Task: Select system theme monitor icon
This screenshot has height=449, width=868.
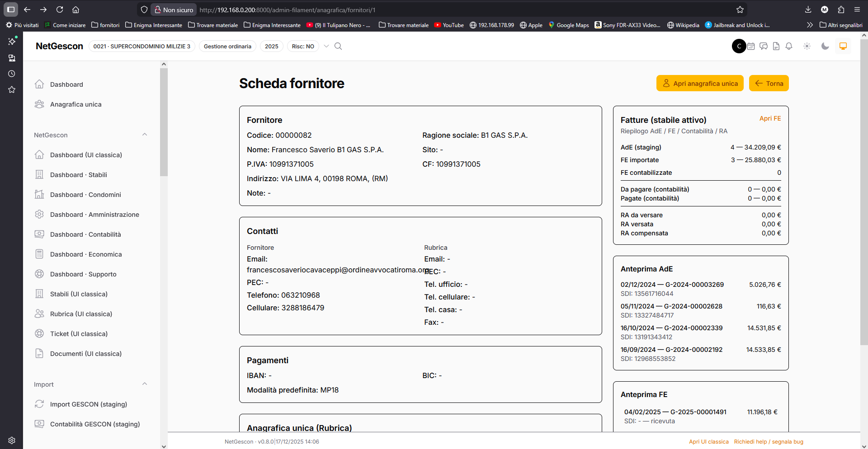Action: click(x=843, y=46)
